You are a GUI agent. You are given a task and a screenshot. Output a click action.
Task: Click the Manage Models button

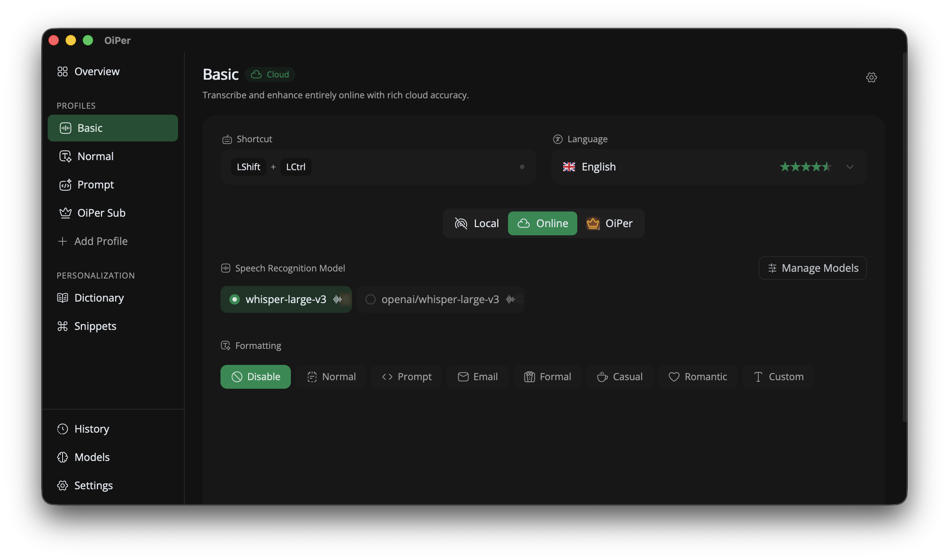813,268
